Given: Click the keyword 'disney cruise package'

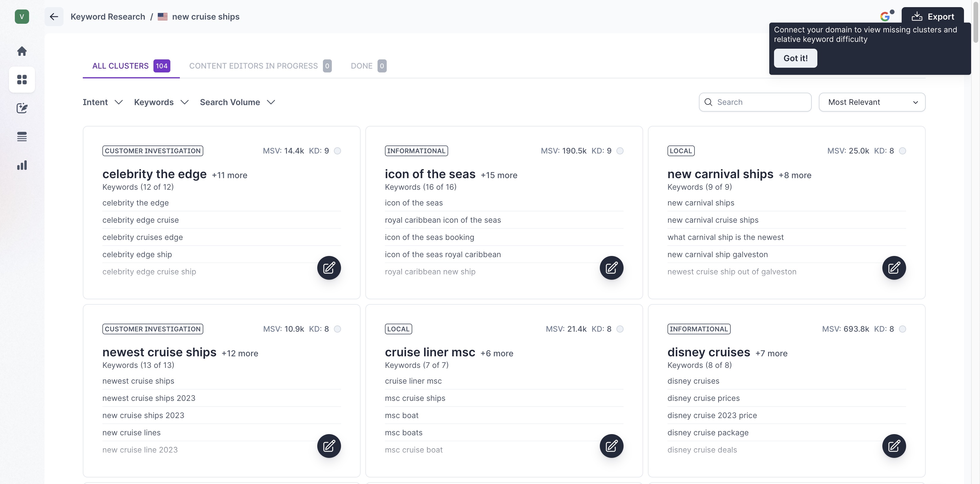Looking at the screenshot, I should coord(708,432).
